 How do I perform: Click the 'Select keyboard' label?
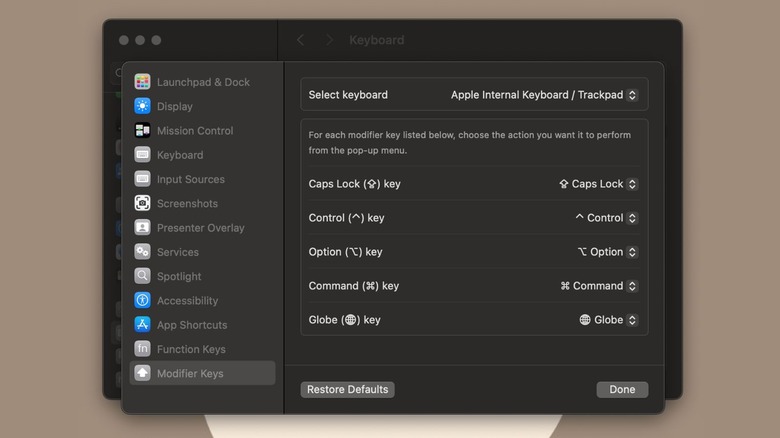[x=348, y=95]
